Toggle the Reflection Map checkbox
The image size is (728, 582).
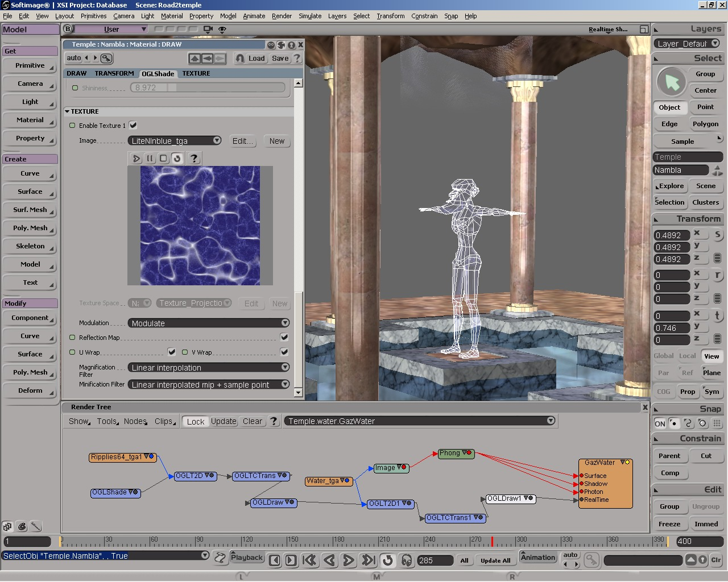tap(284, 337)
